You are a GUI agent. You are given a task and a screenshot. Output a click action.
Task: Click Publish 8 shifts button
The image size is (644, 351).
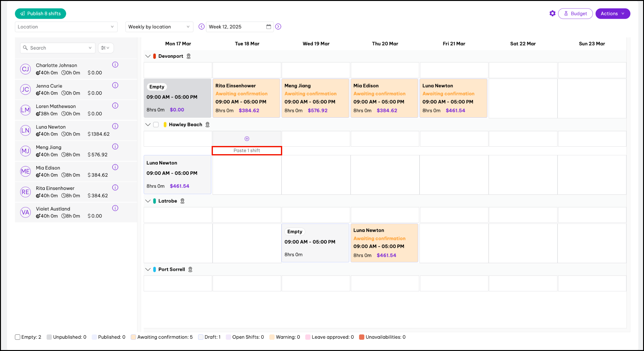pyautogui.click(x=40, y=13)
